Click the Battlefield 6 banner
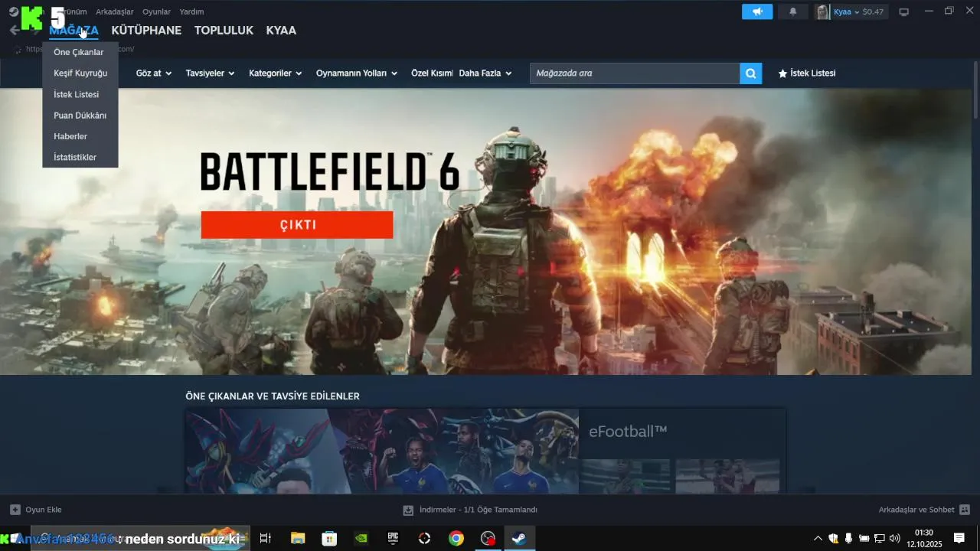This screenshot has height=551, width=980. coord(487,231)
